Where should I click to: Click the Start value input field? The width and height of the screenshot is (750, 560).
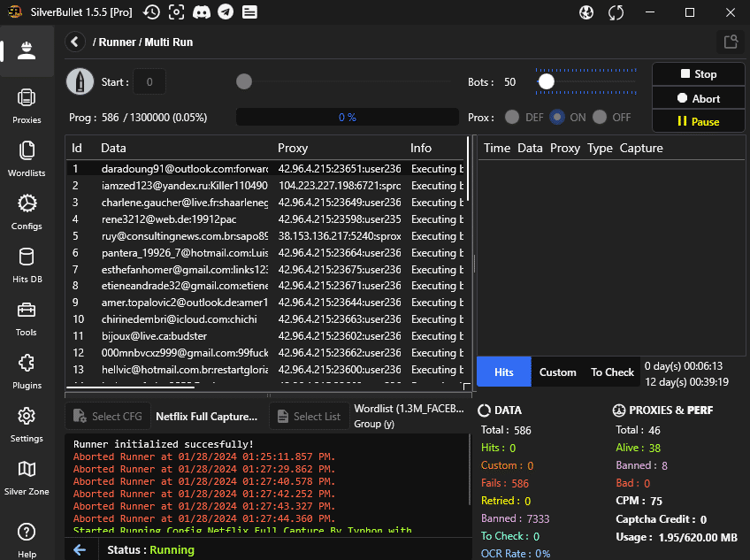[149, 82]
